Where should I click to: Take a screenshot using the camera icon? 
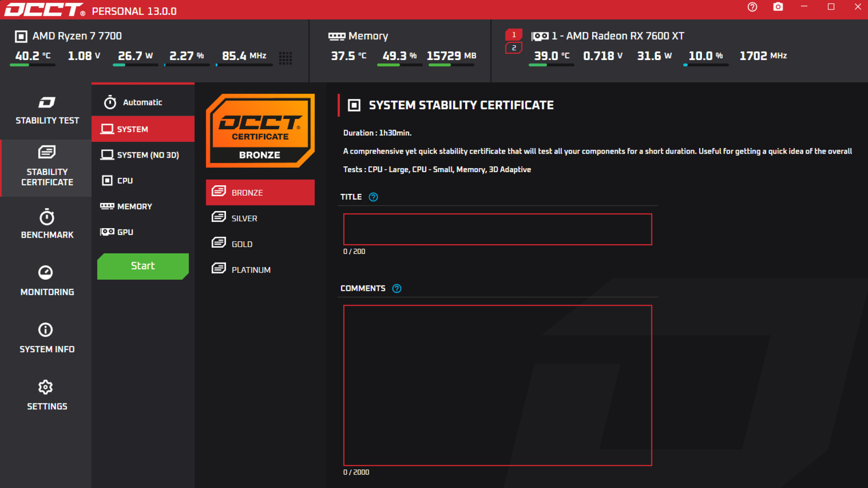[x=778, y=7]
